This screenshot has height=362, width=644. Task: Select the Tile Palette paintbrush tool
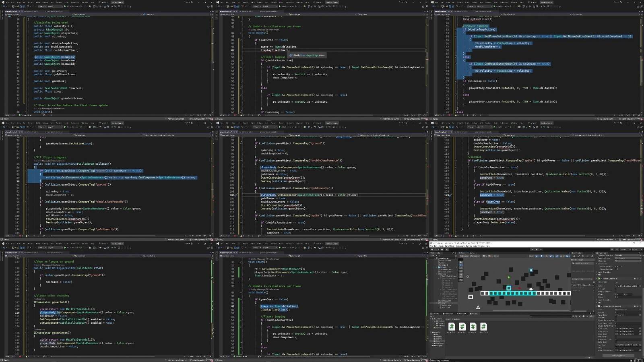[578, 256]
